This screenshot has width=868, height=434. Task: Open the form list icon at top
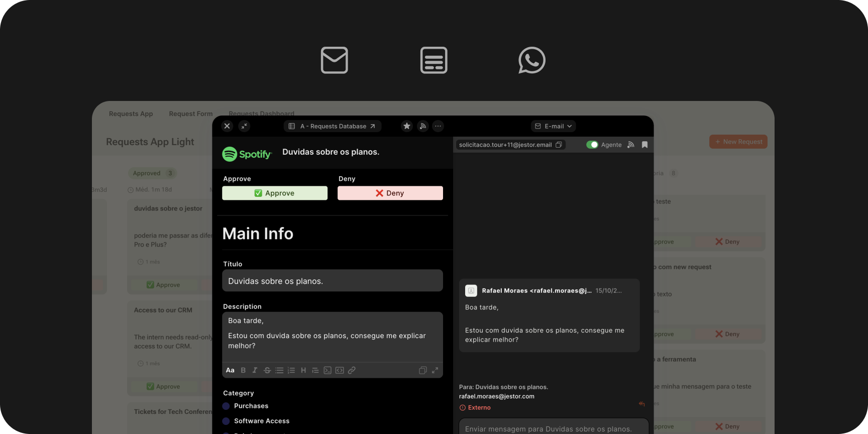(x=433, y=60)
